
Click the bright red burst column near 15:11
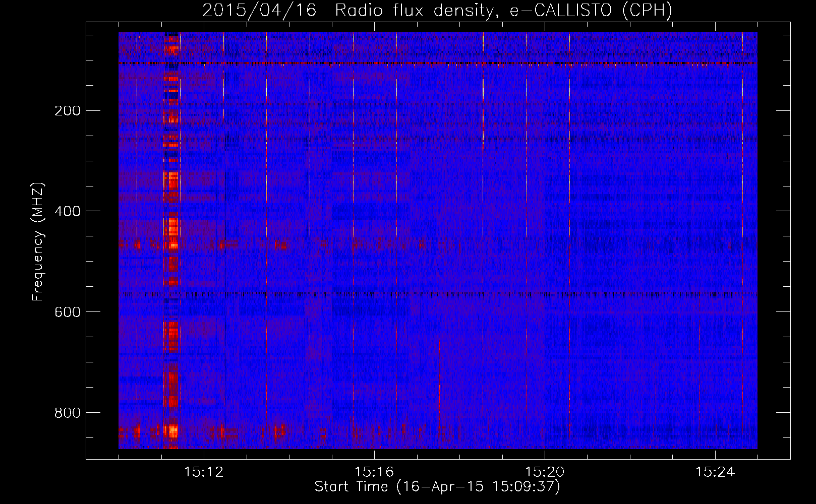pyautogui.click(x=171, y=241)
